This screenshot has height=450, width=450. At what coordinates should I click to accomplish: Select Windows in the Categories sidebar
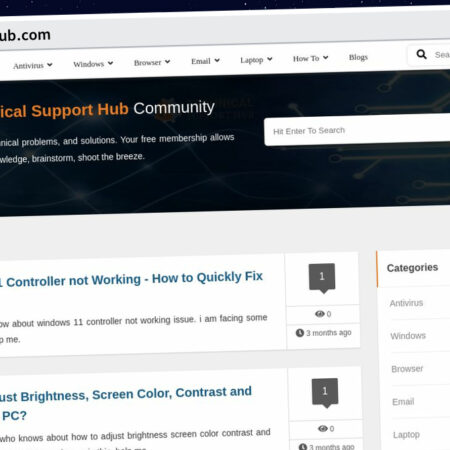tap(408, 336)
